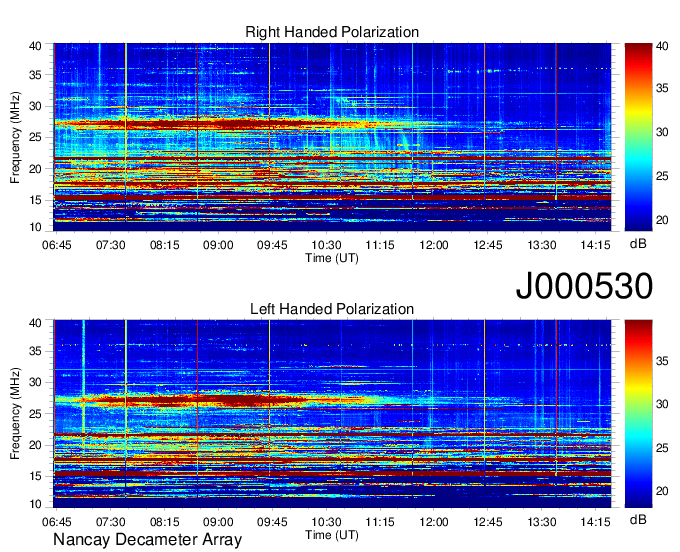
Task: Click the 13:30 time tick of the Left Handed plot
Action: [x=542, y=522]
